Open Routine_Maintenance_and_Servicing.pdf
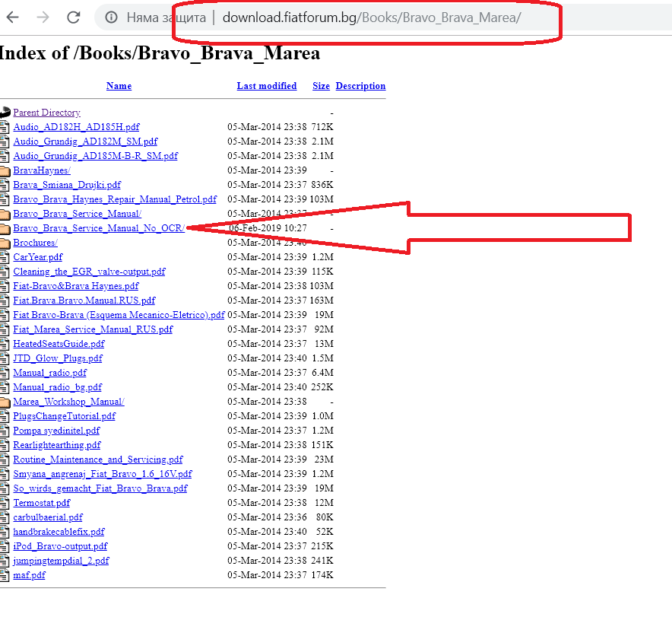The image size is (672, 636). coord(97,460)
